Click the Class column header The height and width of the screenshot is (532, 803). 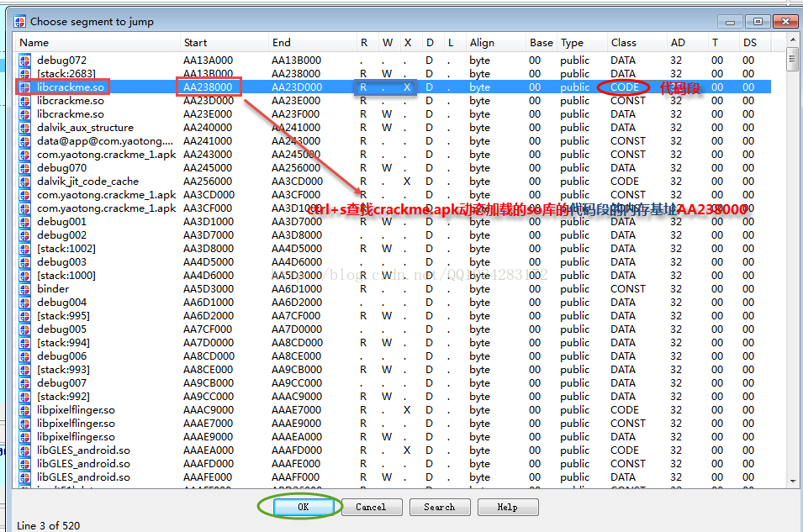(x=637, y=43)
